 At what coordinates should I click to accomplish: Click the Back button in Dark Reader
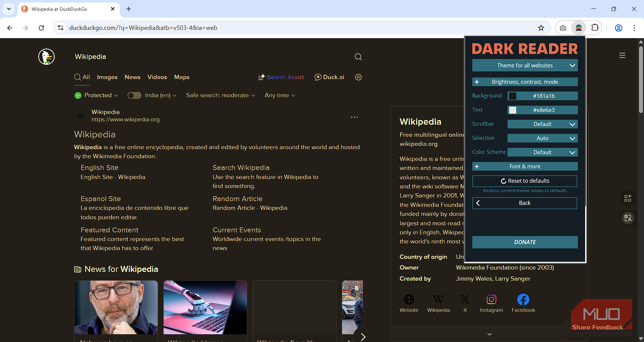pyautogui.click(x=525, y=203)
